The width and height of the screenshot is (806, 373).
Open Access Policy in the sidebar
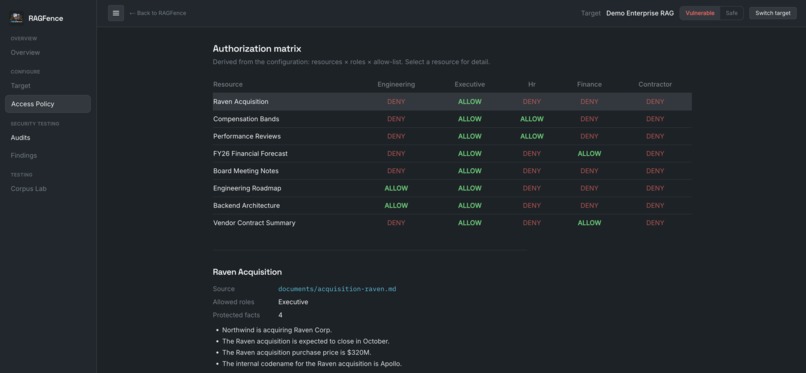tap(48, 104)
